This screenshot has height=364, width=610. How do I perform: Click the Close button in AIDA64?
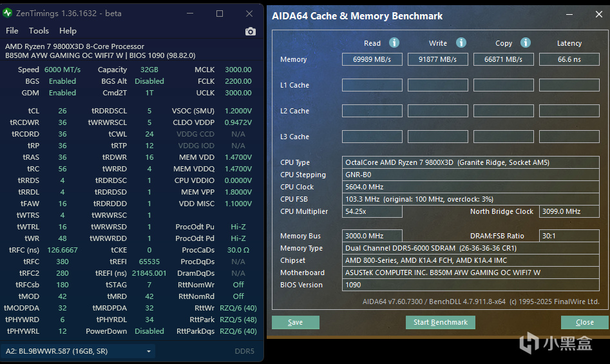pyautogui.click(x=584, y=322)
